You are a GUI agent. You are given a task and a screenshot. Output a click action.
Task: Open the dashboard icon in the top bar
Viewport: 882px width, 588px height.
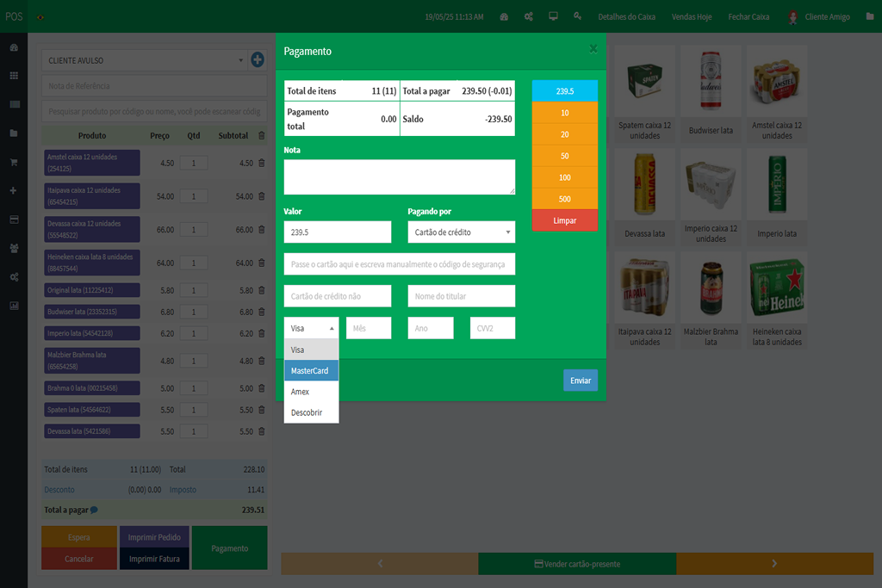504,16
